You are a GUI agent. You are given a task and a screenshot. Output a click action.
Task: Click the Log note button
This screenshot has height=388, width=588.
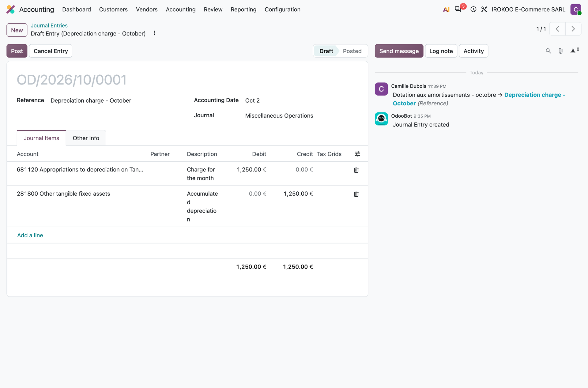pos(441,51)
